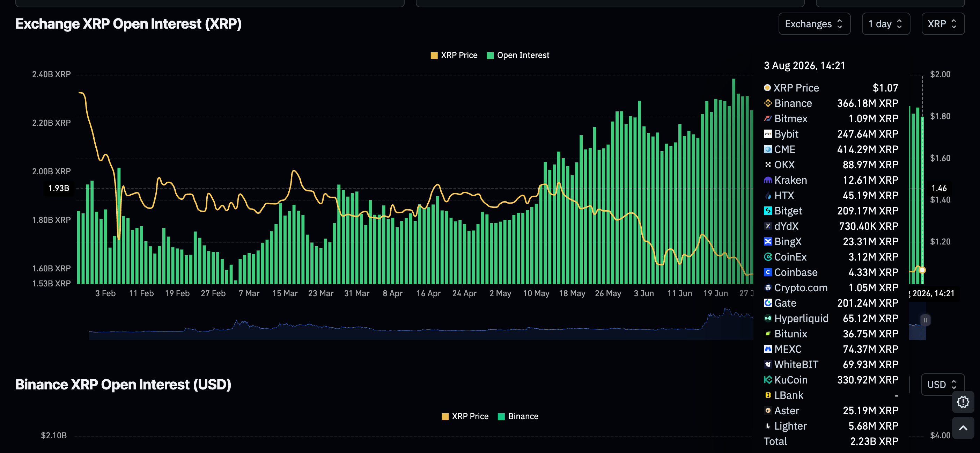Click the green Binance legend swatch
This screenshot has width=980, height=453.
pyautogui.click(x=501, y=416)
